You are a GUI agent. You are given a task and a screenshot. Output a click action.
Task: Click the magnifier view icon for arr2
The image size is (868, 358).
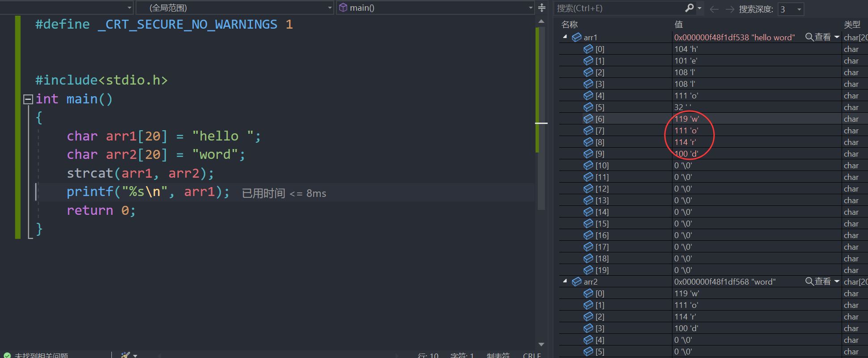809,281
